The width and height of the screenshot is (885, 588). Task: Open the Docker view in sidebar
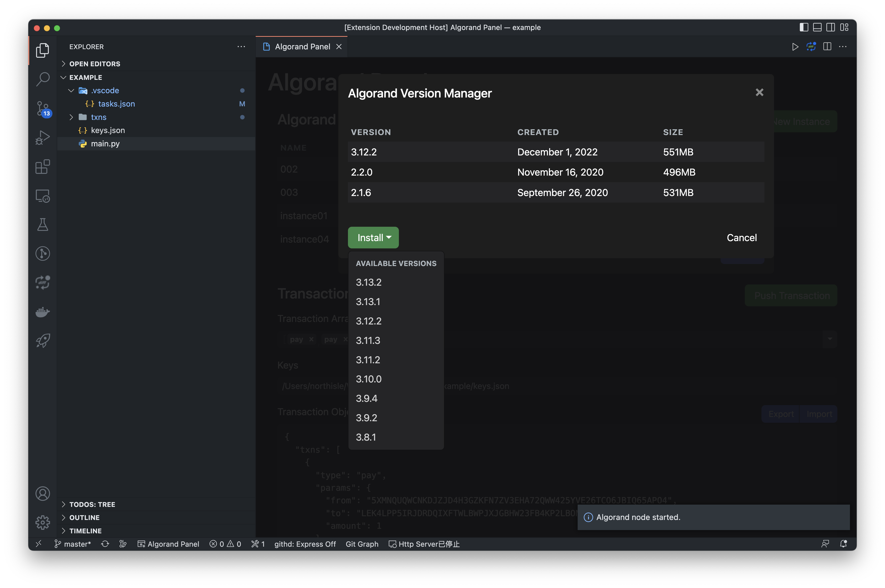(x=43, y=312)
